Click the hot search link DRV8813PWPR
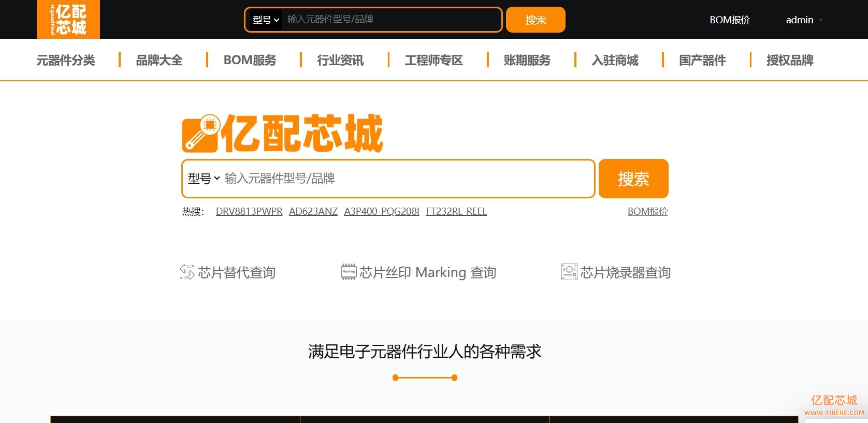This screenshot has width=868, height=423. pyautogui.click(x=249, y=212)
